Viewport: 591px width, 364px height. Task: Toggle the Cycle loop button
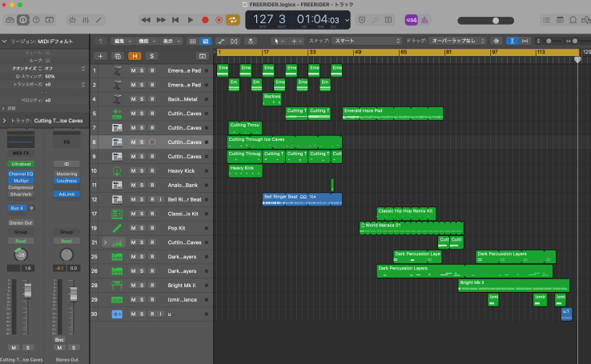pyautogui.click(x=233, y=19)
